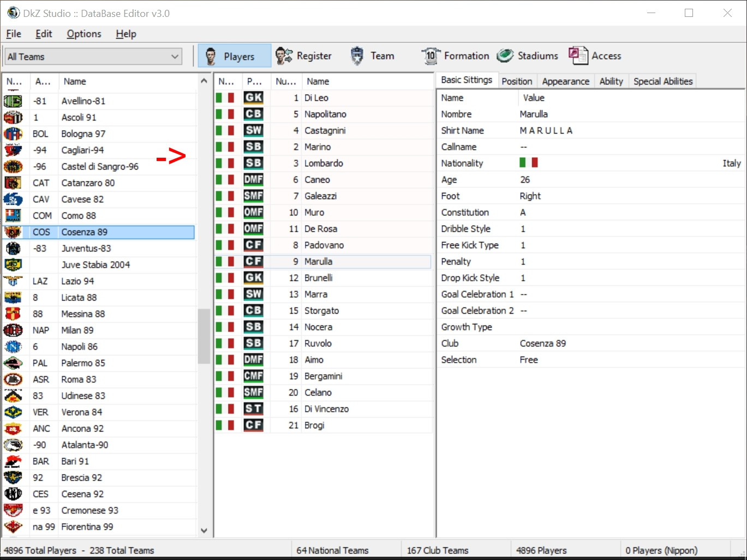747x560 pixels.
Task: Switch to the Position tab
Action: 517,81
